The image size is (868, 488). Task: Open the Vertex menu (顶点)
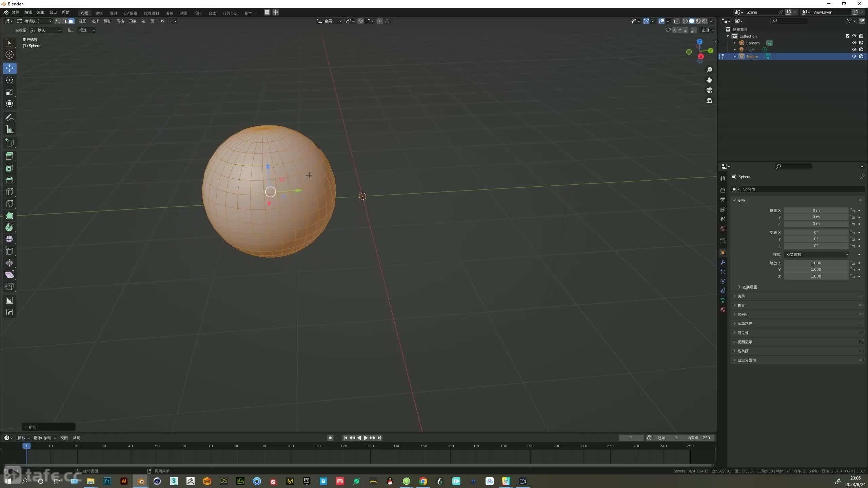click(x=133, y=21)
